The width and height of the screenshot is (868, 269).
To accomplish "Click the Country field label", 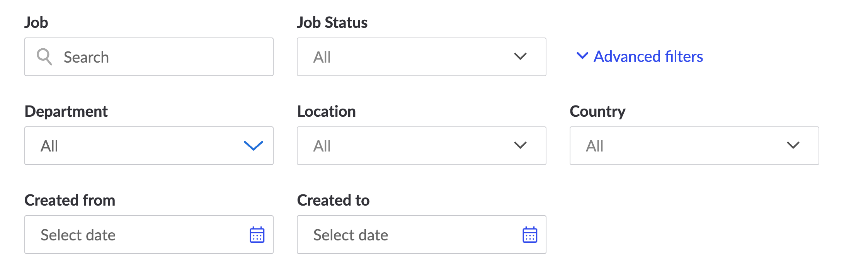I will pos(597,111).
